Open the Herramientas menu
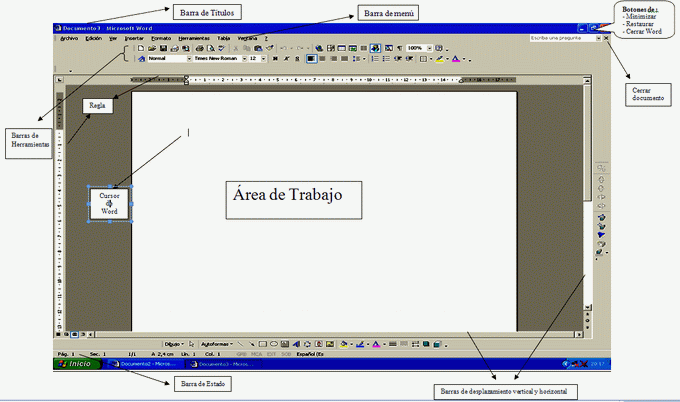Screen dimensions: 680x402 (x=194, y=38)
